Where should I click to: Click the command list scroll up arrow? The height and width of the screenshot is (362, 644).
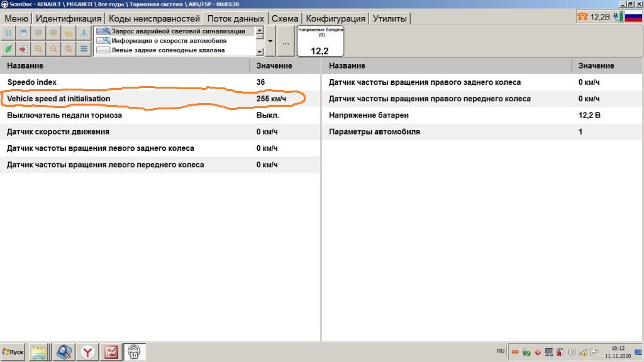pyautogui.click(x=260, y=31)
